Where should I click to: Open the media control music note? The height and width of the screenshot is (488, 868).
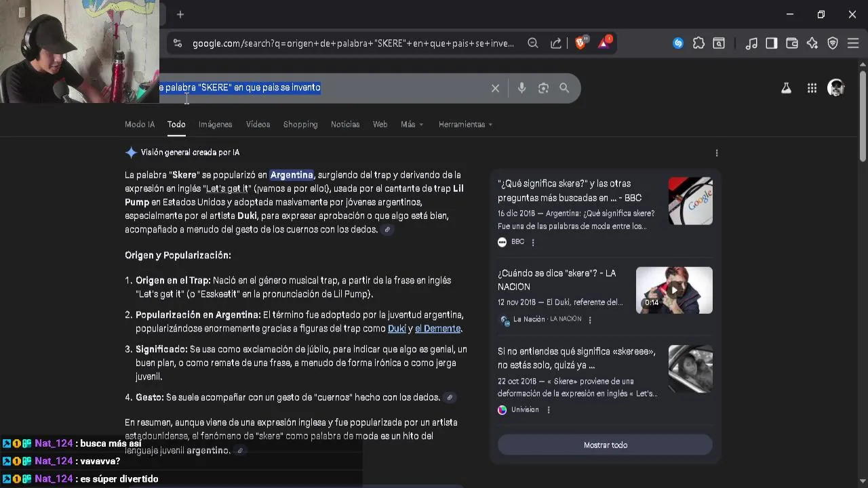coord(751,43)
